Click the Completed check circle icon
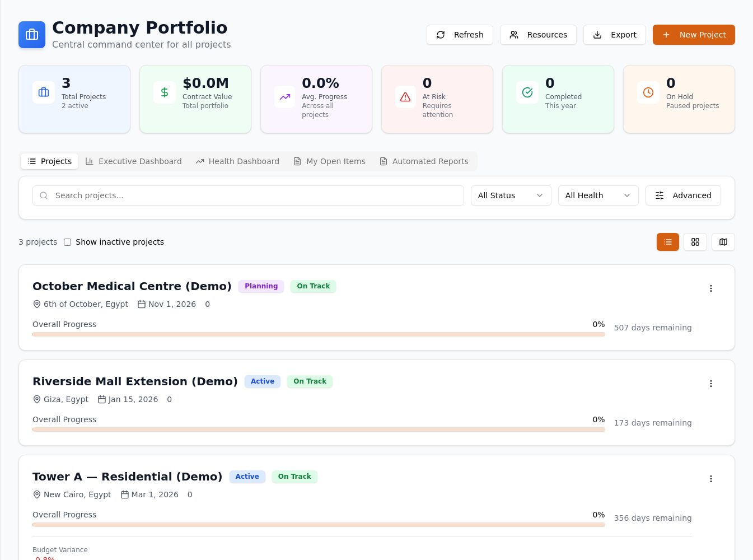Screen dimensions: 753x560 pos(527,92)
